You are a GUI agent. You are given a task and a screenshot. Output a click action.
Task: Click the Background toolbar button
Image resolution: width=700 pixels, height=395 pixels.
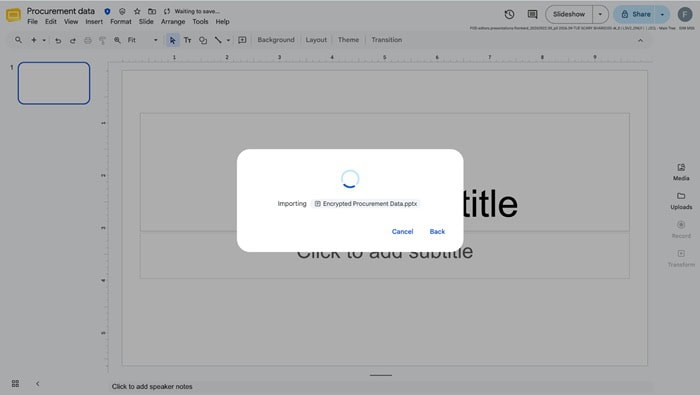pos(276,40)
